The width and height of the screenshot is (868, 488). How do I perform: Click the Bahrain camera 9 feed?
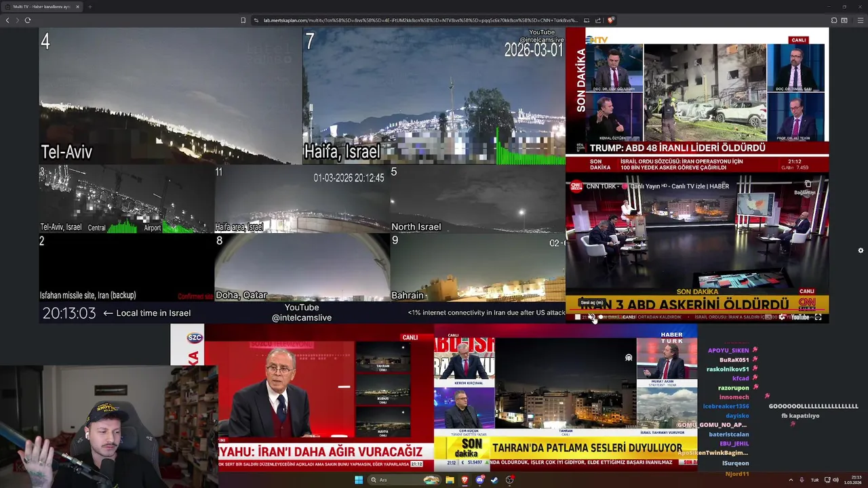point(477,267)
